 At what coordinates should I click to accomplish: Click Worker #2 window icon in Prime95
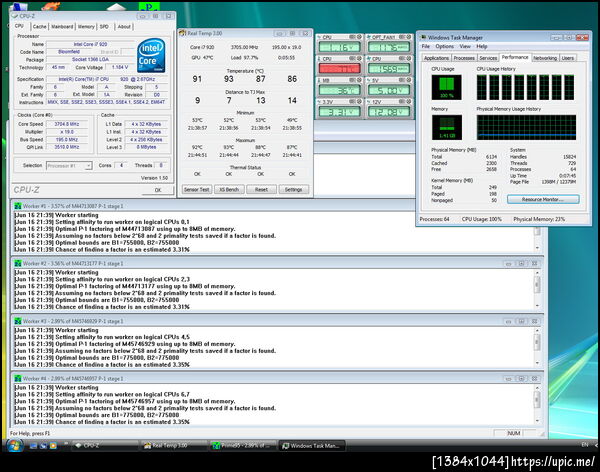point(18,263)
